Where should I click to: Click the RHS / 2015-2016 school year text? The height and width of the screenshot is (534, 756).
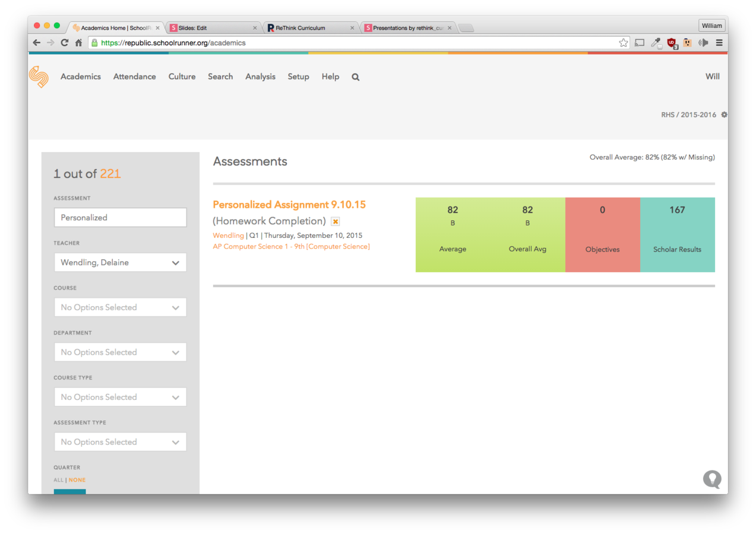pos(688,115)
